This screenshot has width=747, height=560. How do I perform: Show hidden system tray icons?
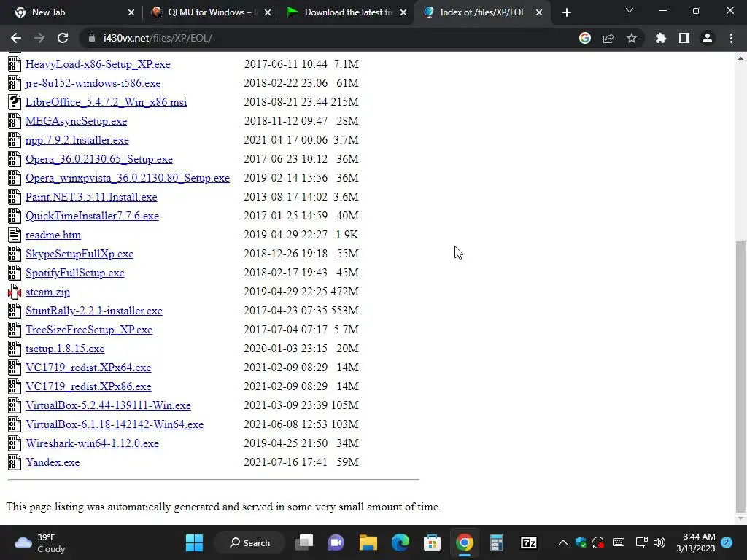[562, 542]
